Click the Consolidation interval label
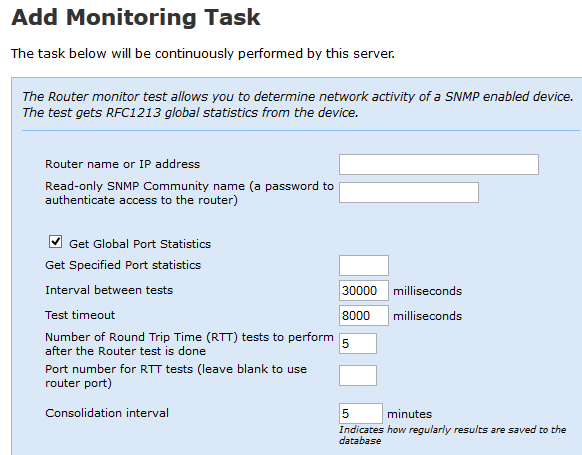Viewport: 582px width, 455px height. (107, 413)
